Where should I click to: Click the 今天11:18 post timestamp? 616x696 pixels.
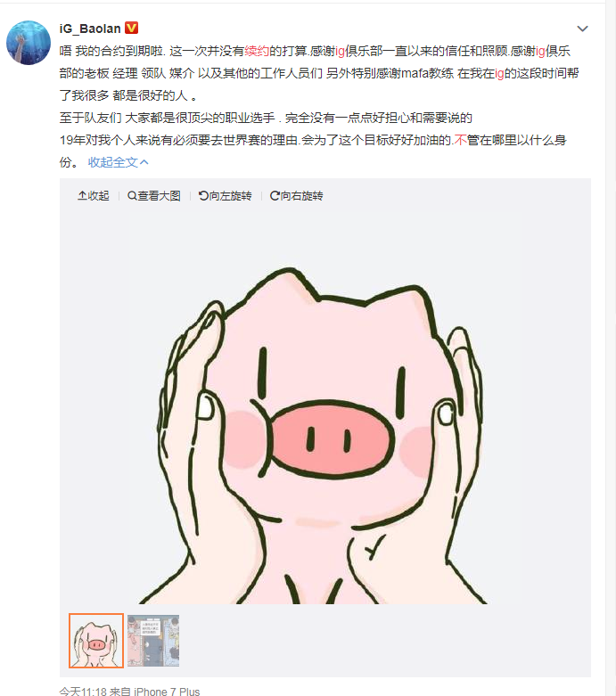coord(83,692)
